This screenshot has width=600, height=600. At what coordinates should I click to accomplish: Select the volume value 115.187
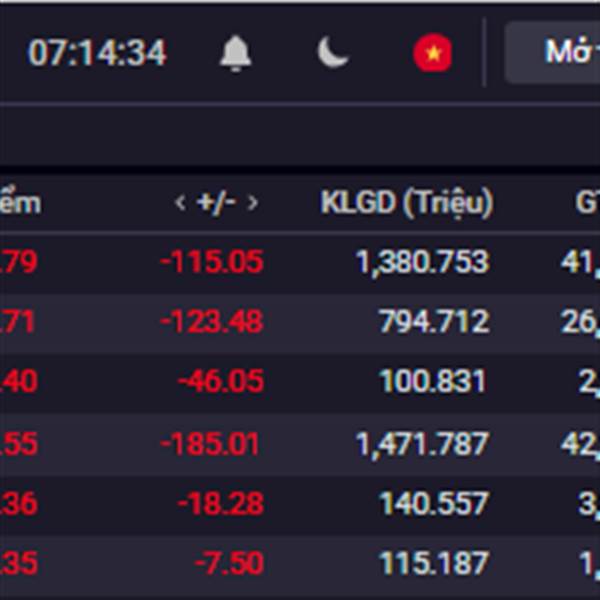434,564
